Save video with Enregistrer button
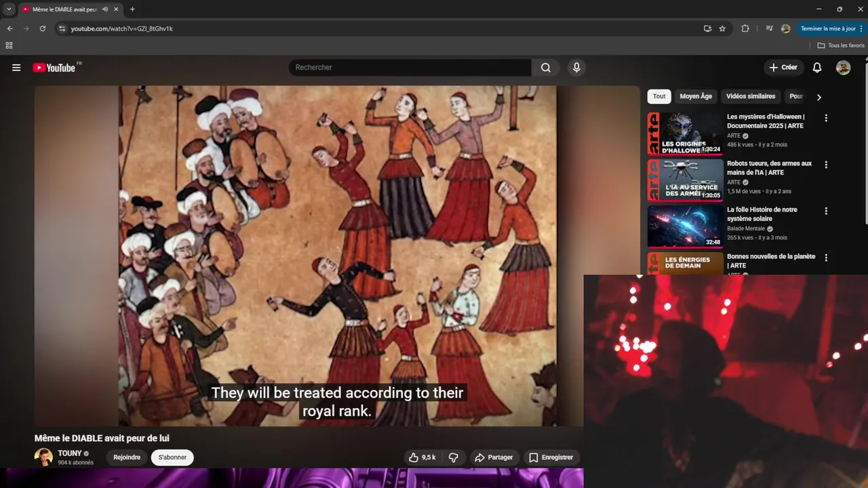 point(551,457)
